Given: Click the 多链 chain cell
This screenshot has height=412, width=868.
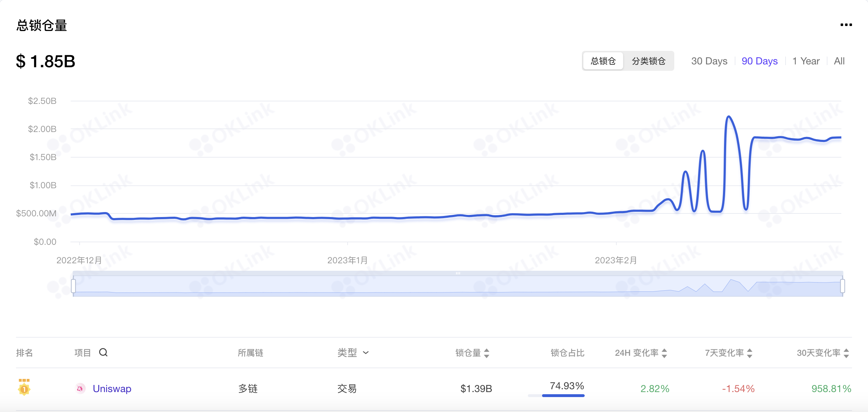Looking at the screenshot, I should (x=248, y=389).
